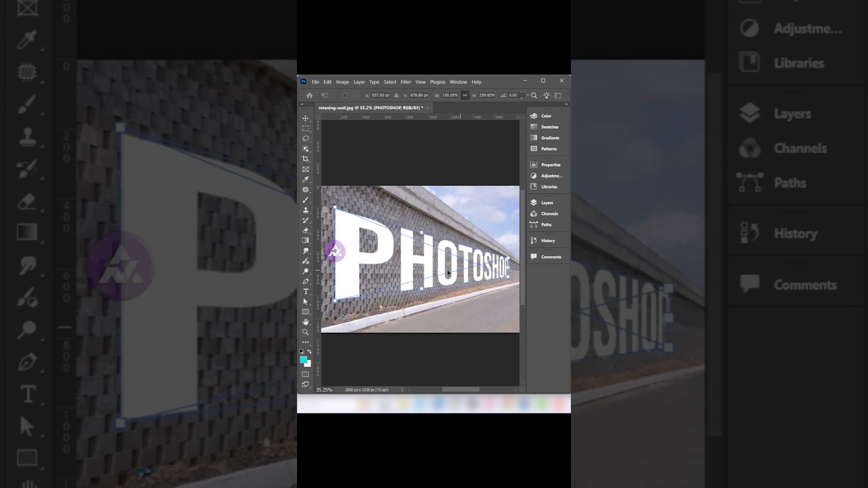Select the Brush tool
This screenshot has height=488, width=868.
306,200
